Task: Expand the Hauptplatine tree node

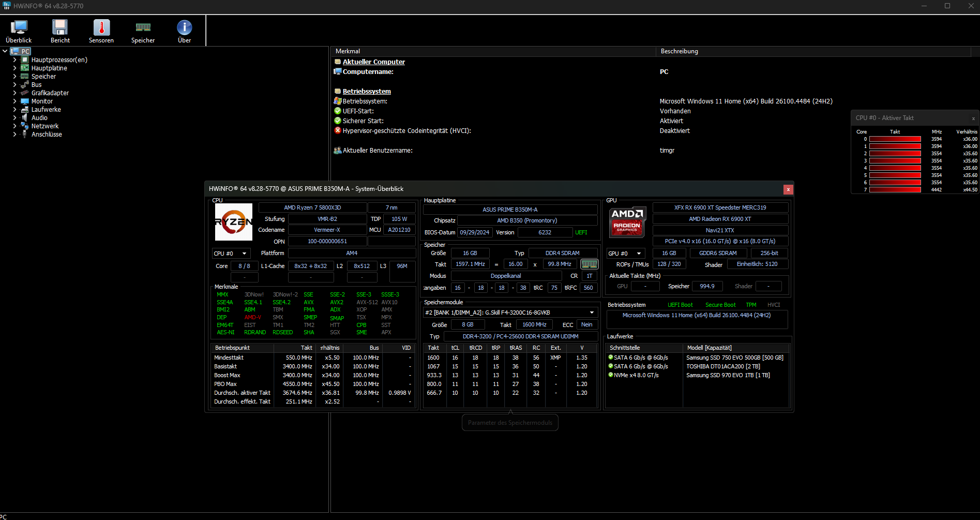Action: [x=14, y=68]
